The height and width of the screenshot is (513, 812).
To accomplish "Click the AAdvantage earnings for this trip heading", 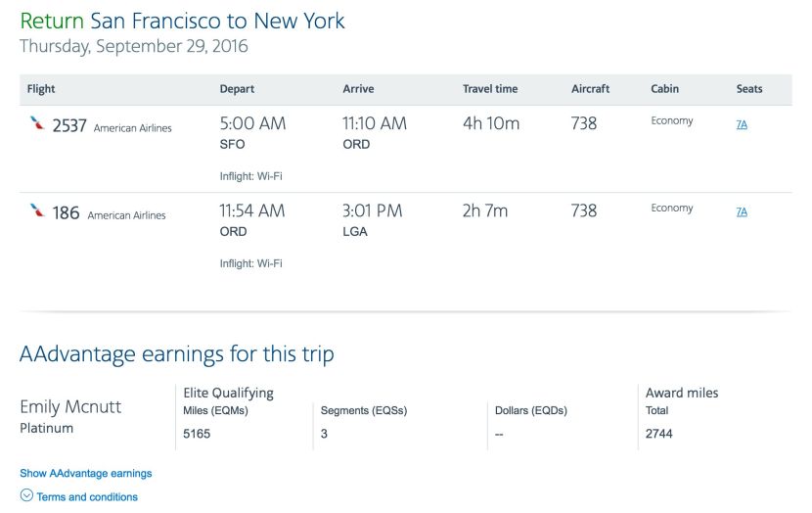I will click(176, 353).
